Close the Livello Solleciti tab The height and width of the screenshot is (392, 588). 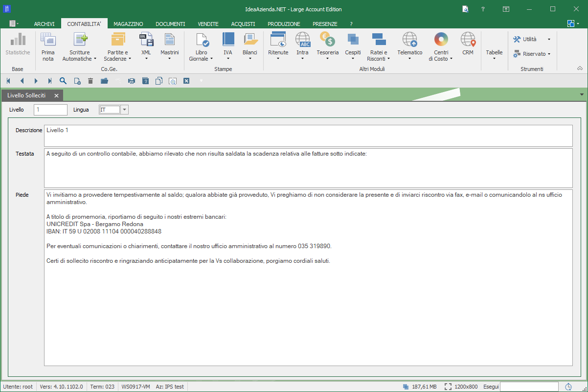click(56, 96)
